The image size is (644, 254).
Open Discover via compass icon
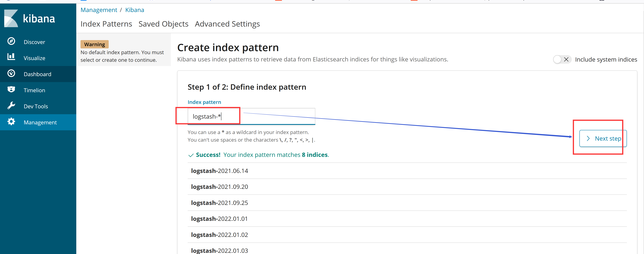pyautogui.click(x=11, y=41)
